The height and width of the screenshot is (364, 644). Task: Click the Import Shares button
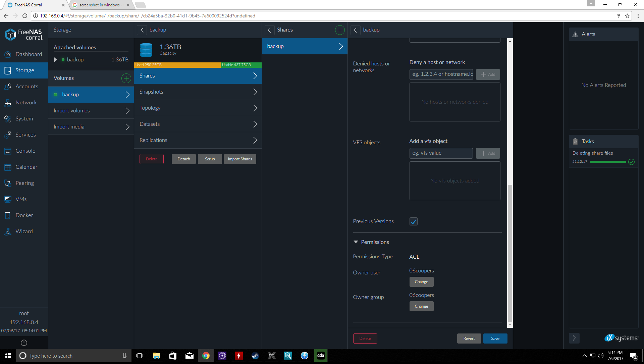(x=240, y=159)
